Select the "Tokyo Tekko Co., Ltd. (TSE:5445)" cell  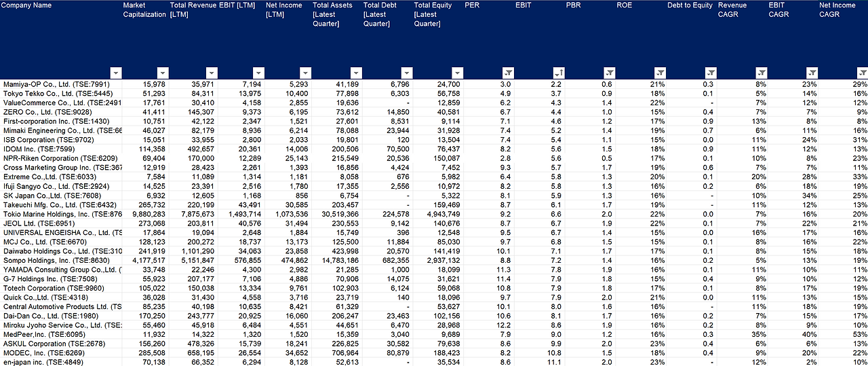click(61, 93)
